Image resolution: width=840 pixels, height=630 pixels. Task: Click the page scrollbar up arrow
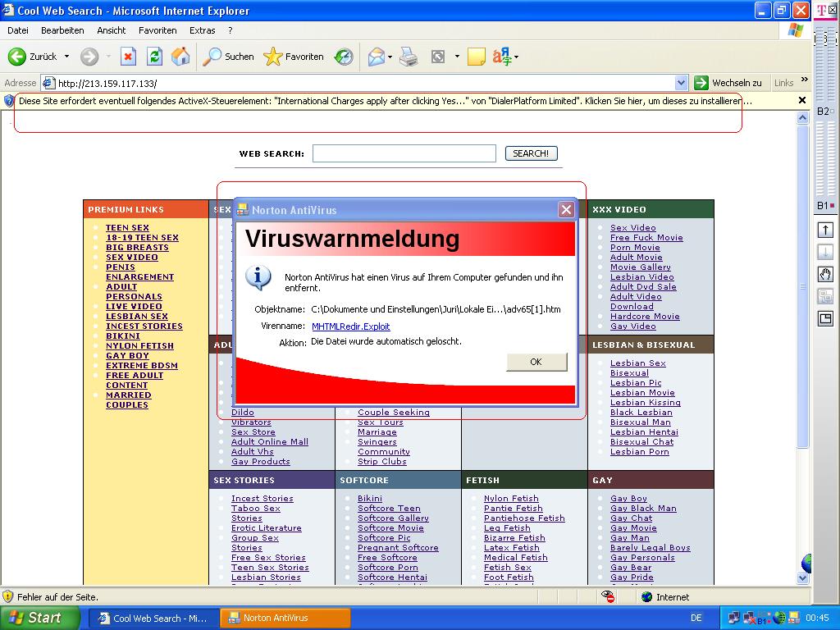pyautogui.click(x=802, y=117)
